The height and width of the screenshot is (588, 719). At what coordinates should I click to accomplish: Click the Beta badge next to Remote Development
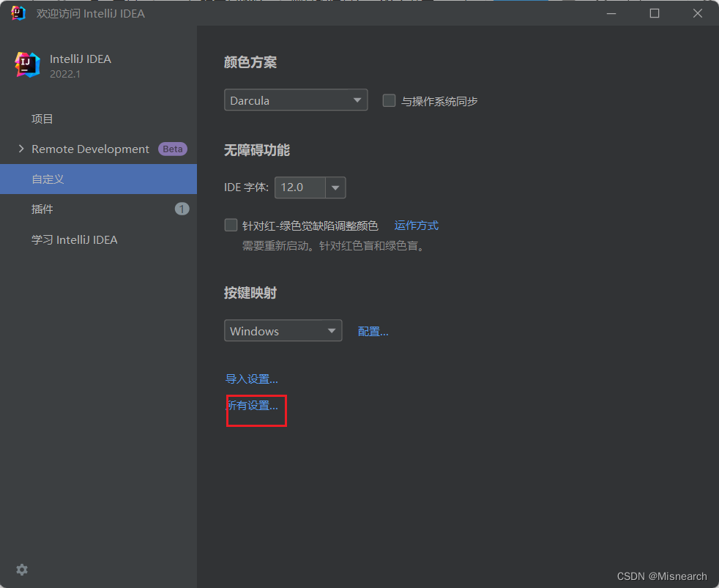pos(172,149)
